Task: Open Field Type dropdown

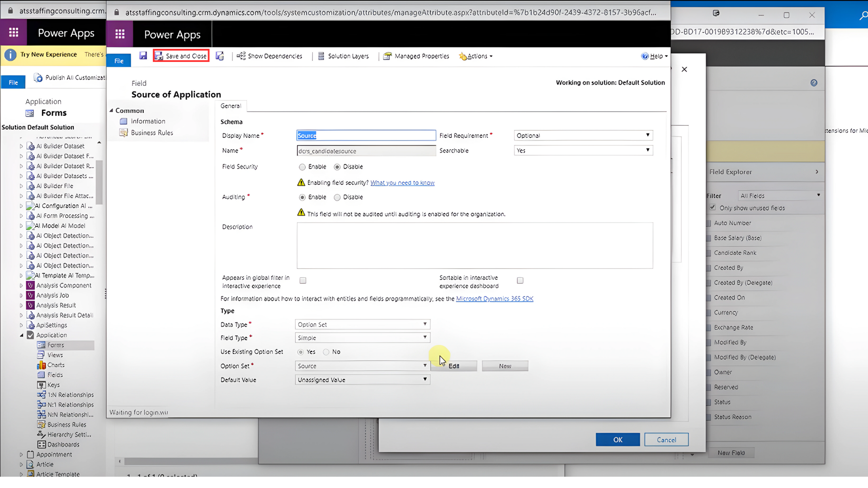Action: click(x=363, y=338)
